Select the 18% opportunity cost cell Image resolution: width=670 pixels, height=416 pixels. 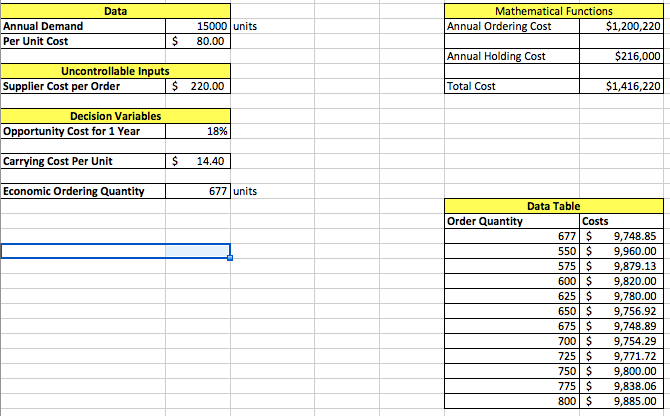point(198,131)
